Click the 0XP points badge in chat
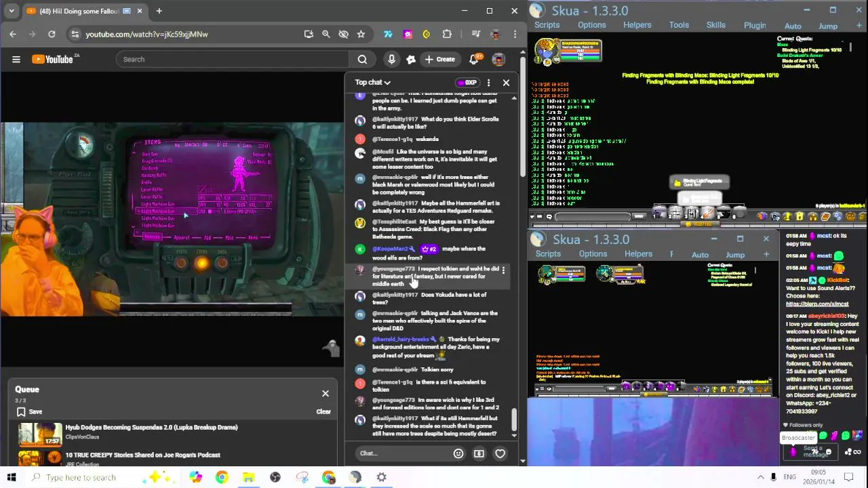The height and width of the screenshot is (488, 868). (467, 83)
